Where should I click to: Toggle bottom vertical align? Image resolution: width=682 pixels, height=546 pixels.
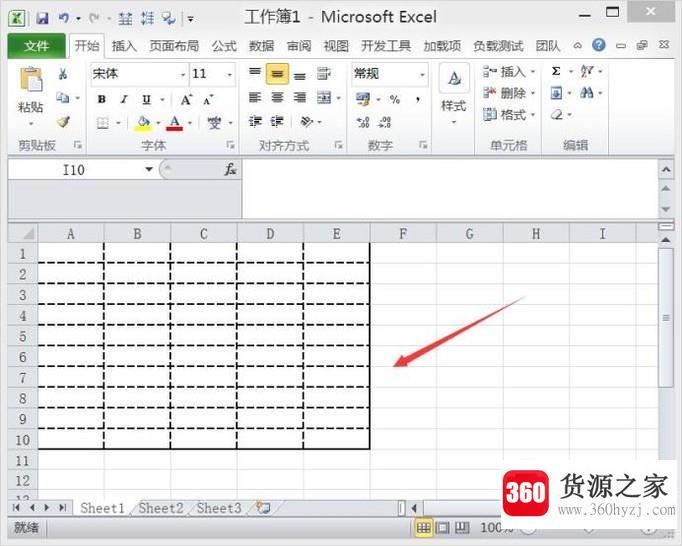(x=300, y=75)
